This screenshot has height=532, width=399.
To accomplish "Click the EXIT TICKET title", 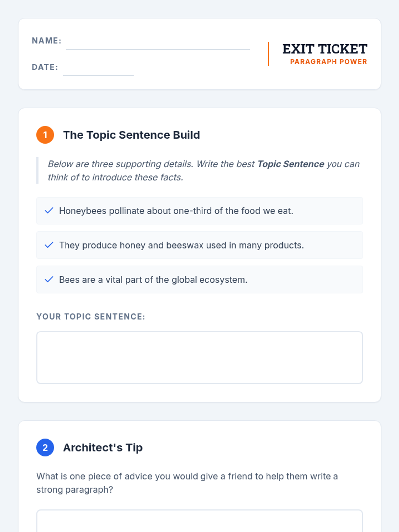I will 325,49.
